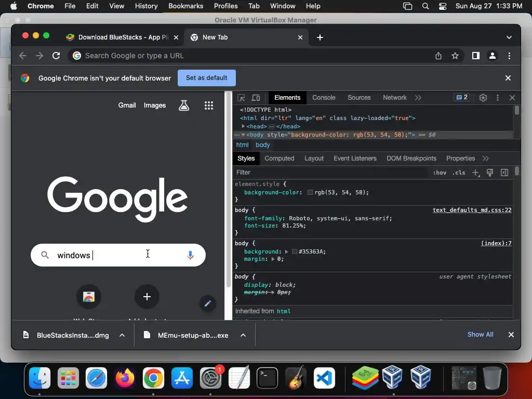The width and height of the screenshot is (532, 399).
Task: Toggle the computed styles sidebar icon
Action: (504, 172)
